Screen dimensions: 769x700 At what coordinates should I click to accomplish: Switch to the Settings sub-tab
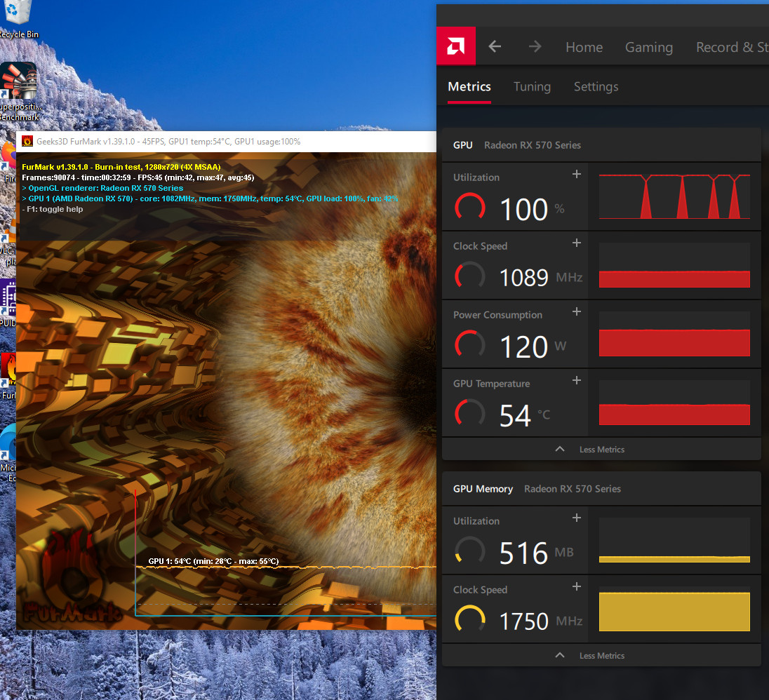[x=596, y=87]
